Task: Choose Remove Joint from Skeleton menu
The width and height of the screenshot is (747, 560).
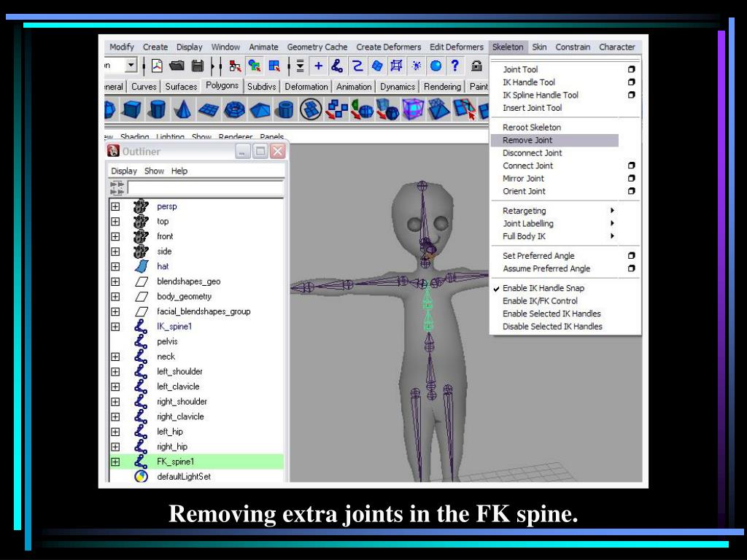Action: pos(554,140)
